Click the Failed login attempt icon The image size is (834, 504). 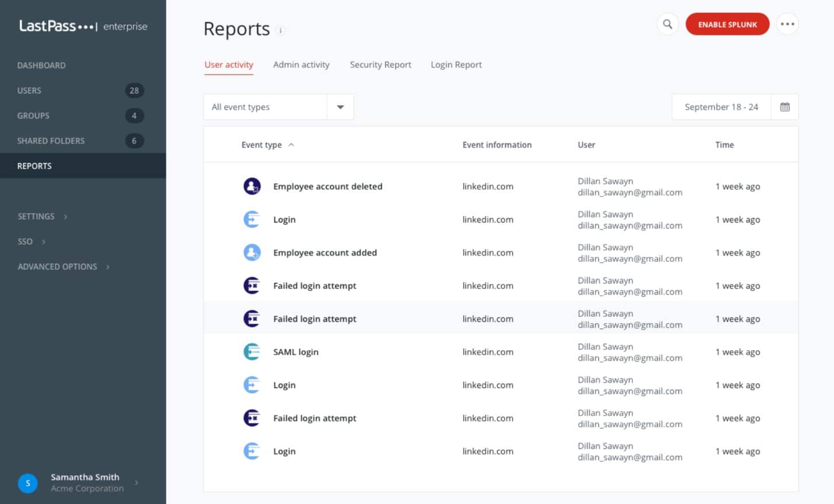(x=252, y=285)
